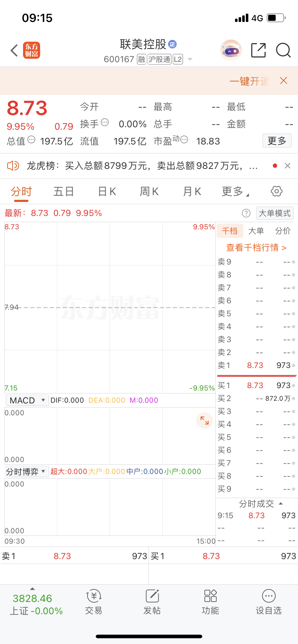Tap the 9:15 trade record row
Screen dimensions: 298x644
tap(257, 516)
